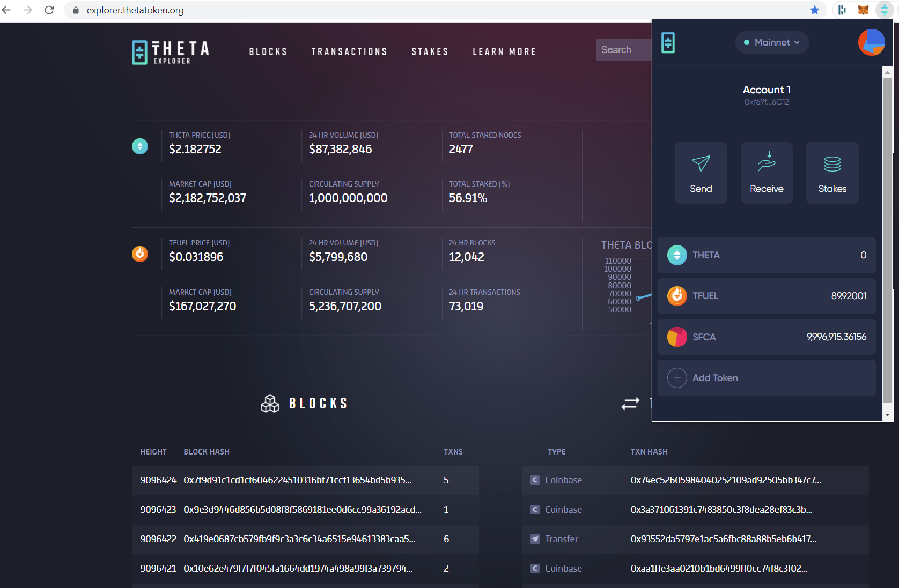This screenshot has height=588, width=899.
Task: Open the account avatar in wallet
Action: click(871, 42)
